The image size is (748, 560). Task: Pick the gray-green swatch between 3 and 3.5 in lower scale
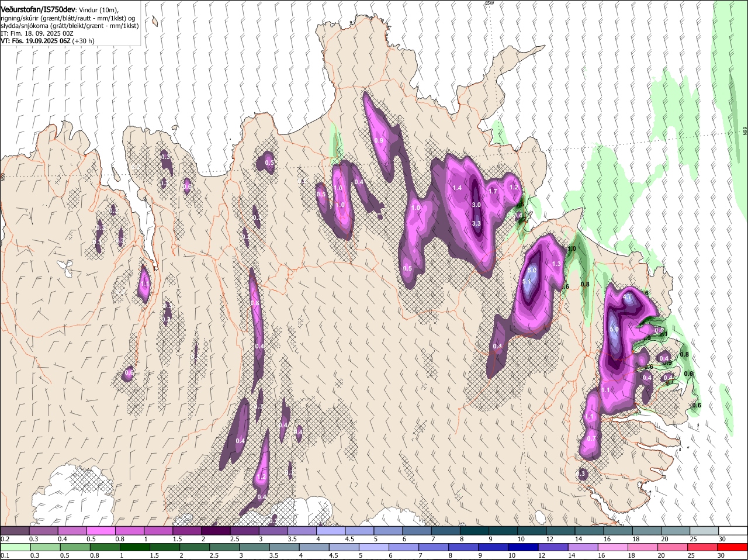pyautogui.click(x=254, y=547)
